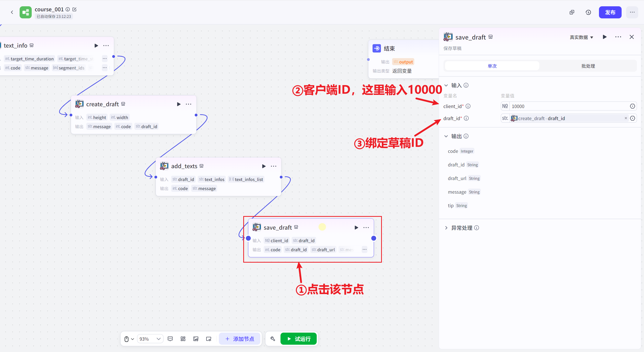Click the 发布 button
The width and height of the screenshot is (644, 352).
click(610, 12)
